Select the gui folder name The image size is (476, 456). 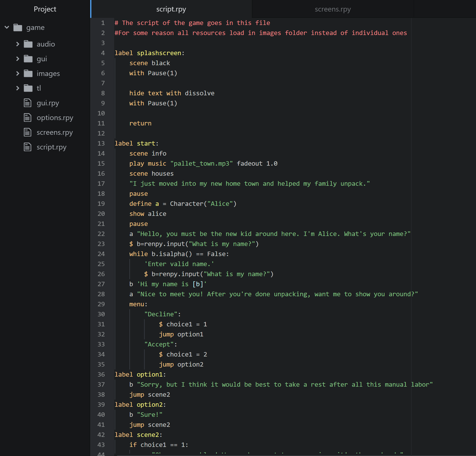tap(42, 59)
